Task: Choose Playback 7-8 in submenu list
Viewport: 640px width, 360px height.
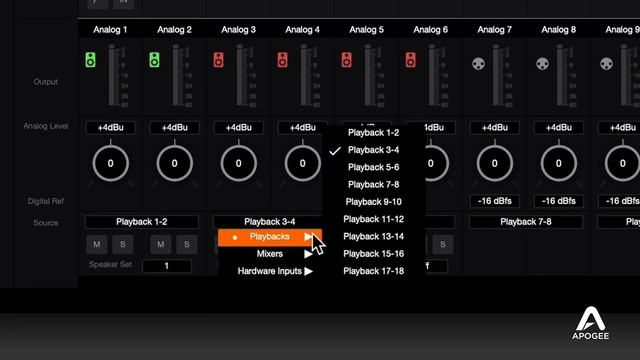Action: point(373,184)
